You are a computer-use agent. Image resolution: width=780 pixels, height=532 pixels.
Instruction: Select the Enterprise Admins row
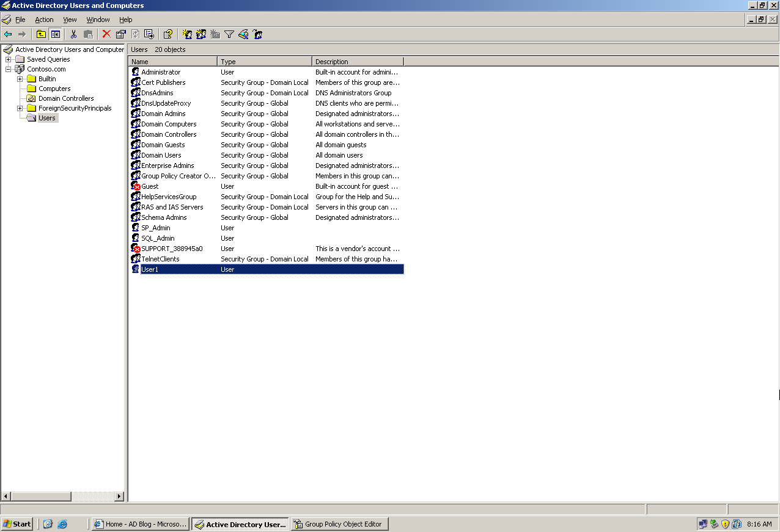pyautogui.click(x=267, y=166)
